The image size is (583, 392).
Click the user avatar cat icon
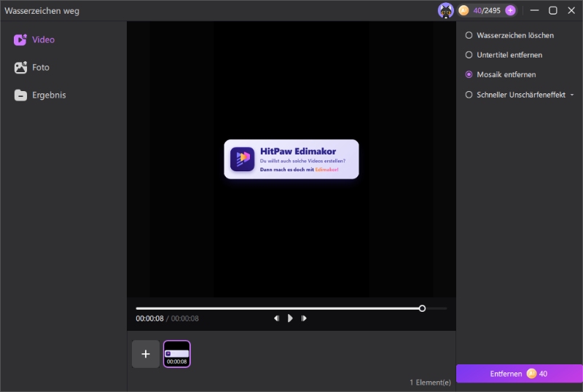(445, 10)
